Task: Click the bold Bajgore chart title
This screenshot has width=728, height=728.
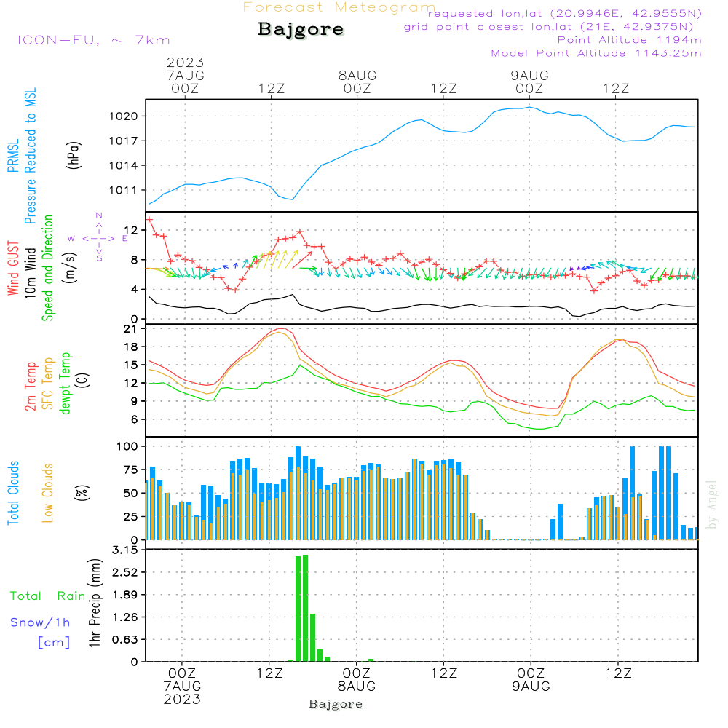Action: click(301, 30)
